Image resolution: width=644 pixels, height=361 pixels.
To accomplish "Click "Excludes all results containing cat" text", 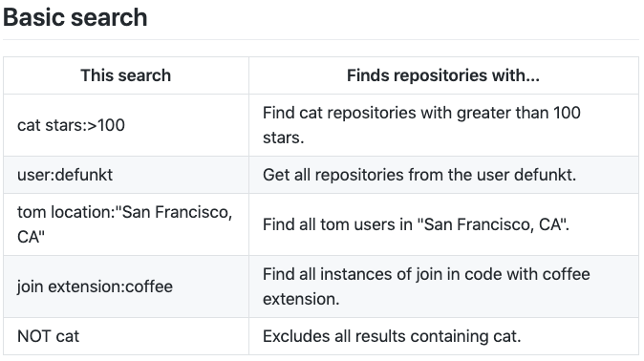I will [x=392, y=336].
